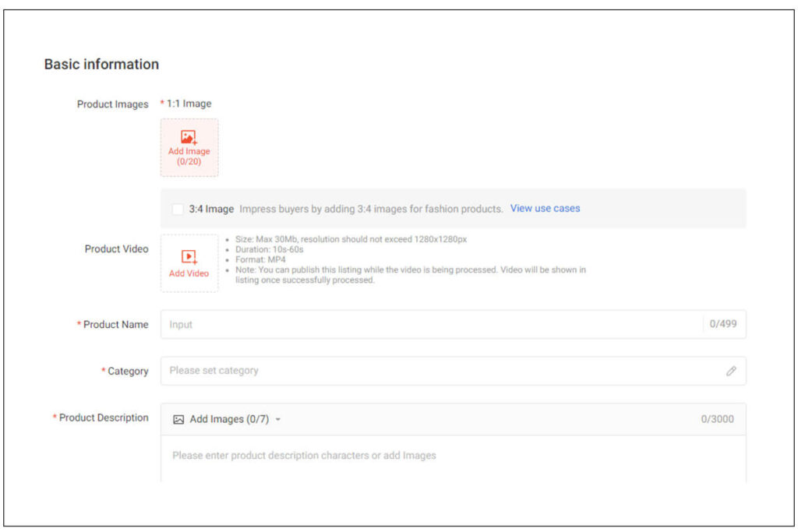
Task: Click the Add Video play icon
Action: click(189, 256)
